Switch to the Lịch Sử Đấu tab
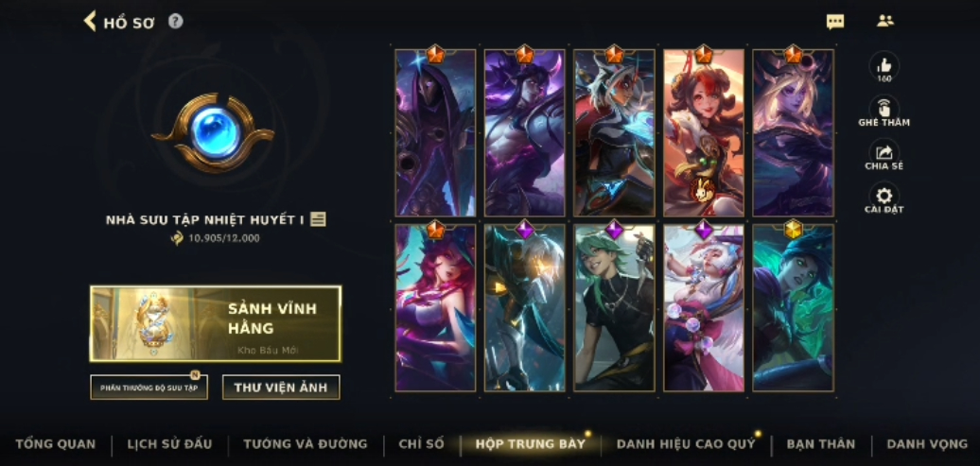This screenshot has height=466, width=980. (169, 444)
